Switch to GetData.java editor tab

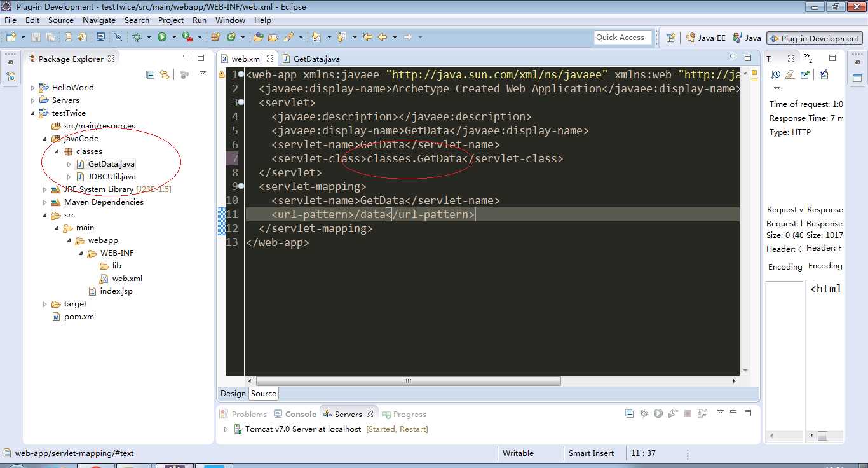312,59
